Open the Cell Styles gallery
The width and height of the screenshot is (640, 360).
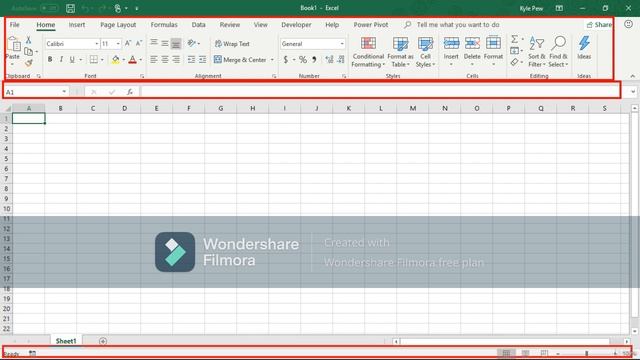click(x=425, y=52)
